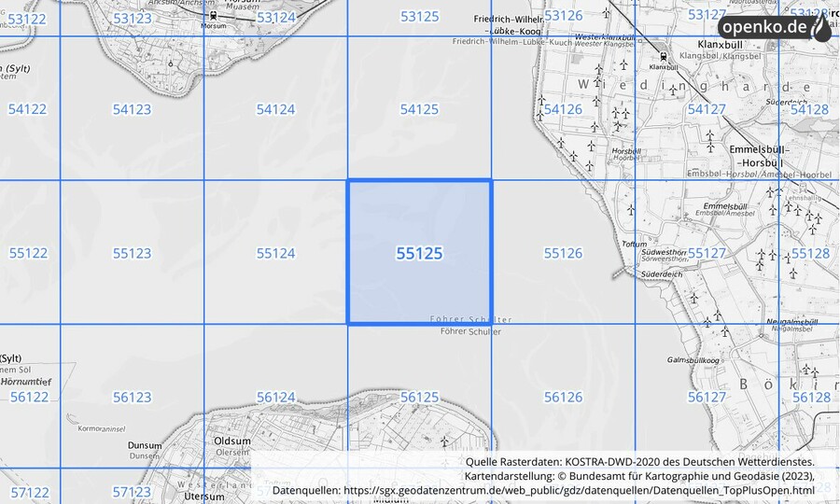
Task: Click the Utersum place label
Action: [204, 496]
